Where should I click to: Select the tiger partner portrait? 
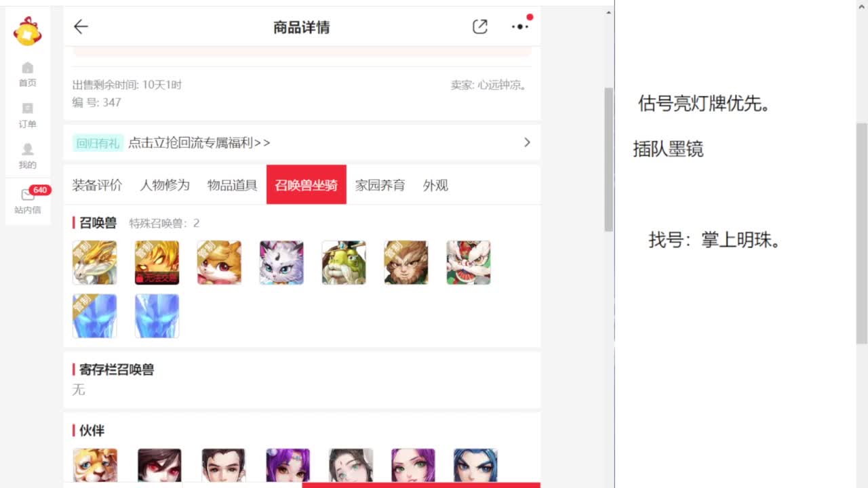tap(95, 466)
